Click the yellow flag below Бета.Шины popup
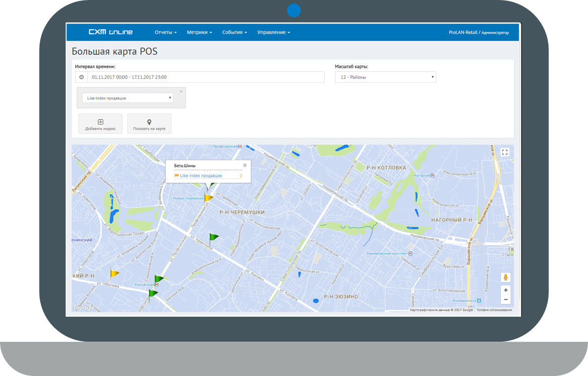This screenshot has height=376, width=588. [x=208, y=198]
